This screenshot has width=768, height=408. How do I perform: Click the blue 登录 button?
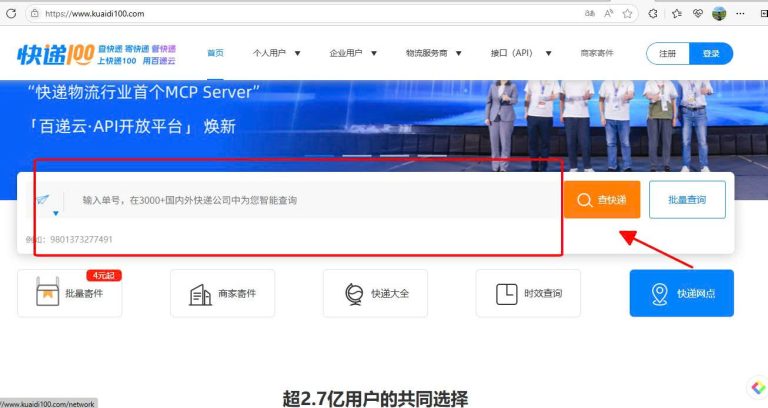point(711,54)
